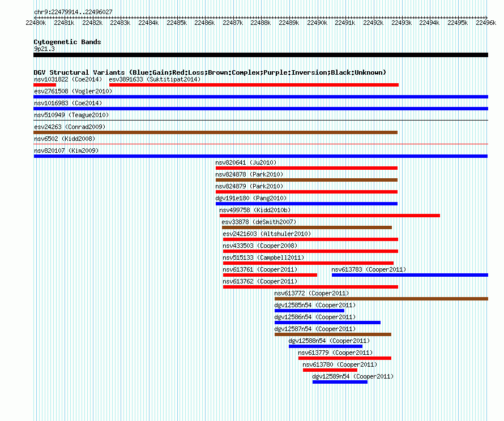Open nsv613772 (Cooper2011) variant

tap(381, 299)
